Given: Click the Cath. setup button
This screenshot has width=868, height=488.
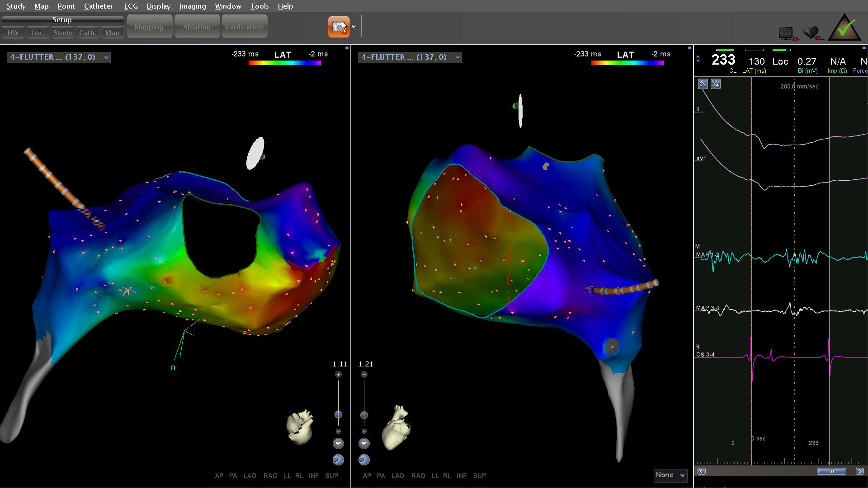Looking at the screenshot, I should click(87, 33).
